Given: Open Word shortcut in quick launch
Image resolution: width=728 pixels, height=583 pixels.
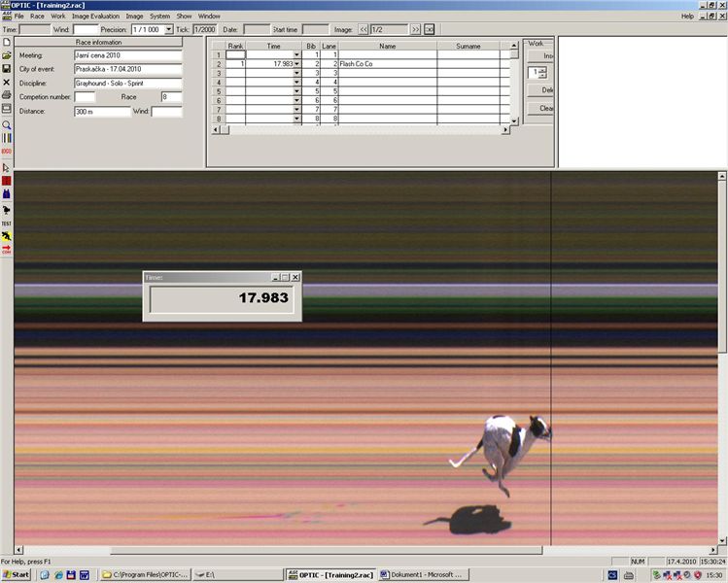Looking at the screenshot, I should coord(84,574).
